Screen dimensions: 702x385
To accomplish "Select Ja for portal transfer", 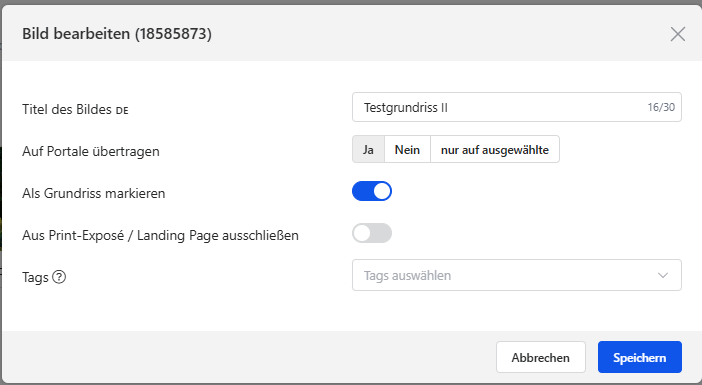I will (368, 149).
